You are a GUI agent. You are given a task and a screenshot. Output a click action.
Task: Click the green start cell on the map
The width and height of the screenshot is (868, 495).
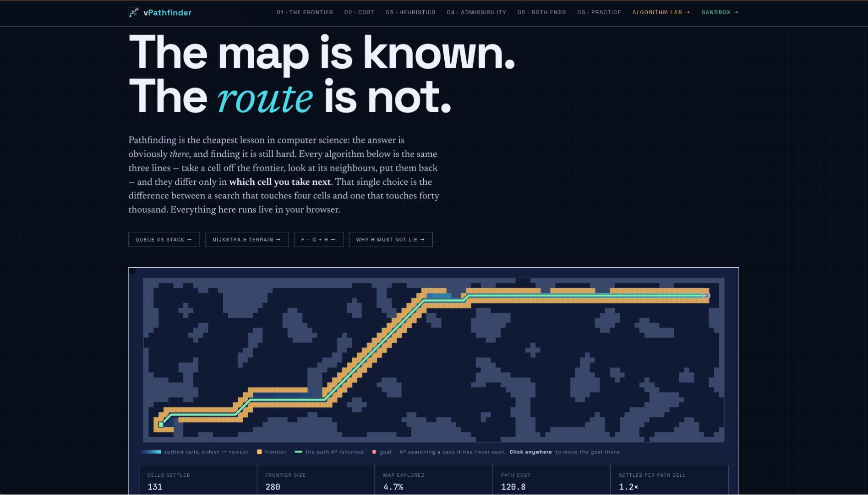[161, 424]
